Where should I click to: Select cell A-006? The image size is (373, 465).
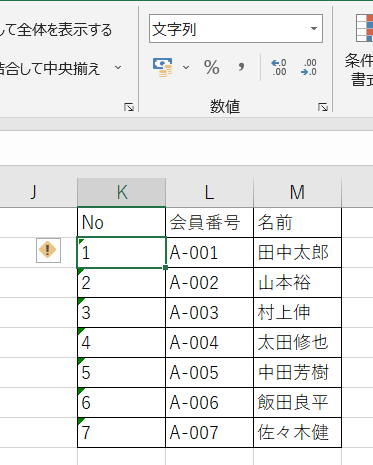pyautogui.click(x=209, y=402)
